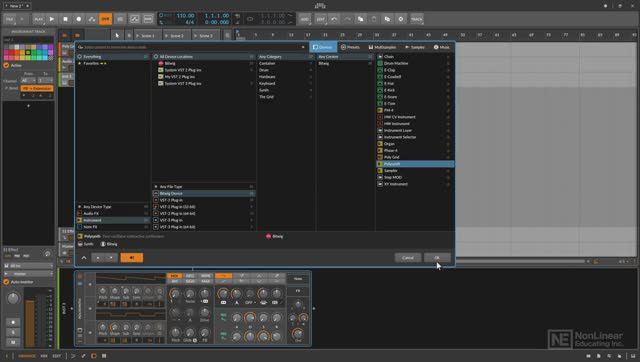
Task: Open the FILE menu button
Action: 9,19
